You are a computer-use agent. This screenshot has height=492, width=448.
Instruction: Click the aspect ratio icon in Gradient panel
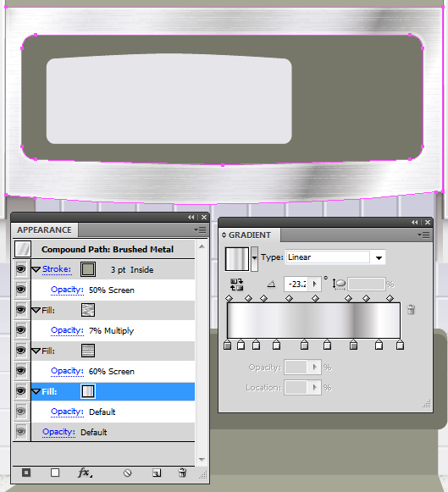[339, 285]
